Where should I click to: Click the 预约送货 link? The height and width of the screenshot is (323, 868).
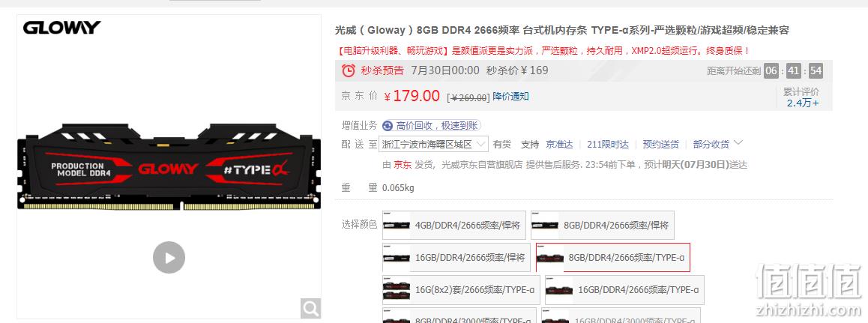click(x=660, y=145)
